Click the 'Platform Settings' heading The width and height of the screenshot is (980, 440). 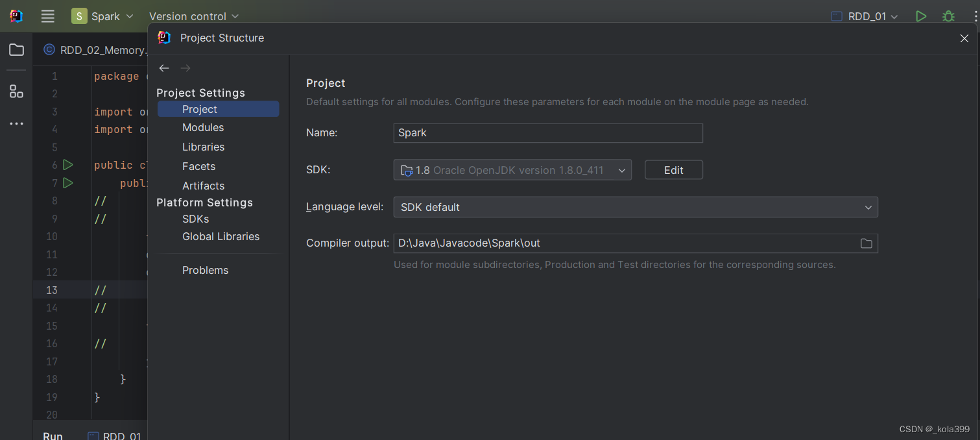click(x=204, y=202)
